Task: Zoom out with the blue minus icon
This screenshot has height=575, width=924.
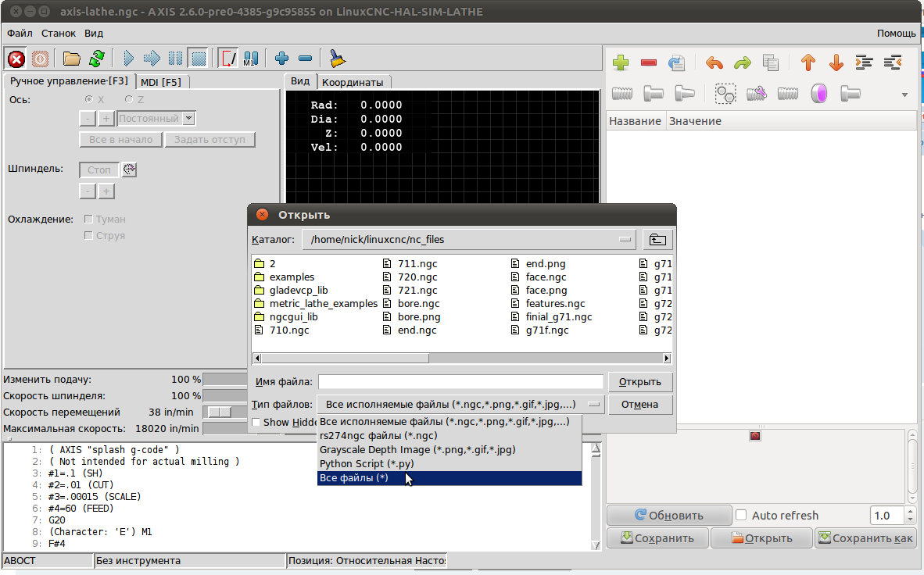Action: click(x=305, y=59)
